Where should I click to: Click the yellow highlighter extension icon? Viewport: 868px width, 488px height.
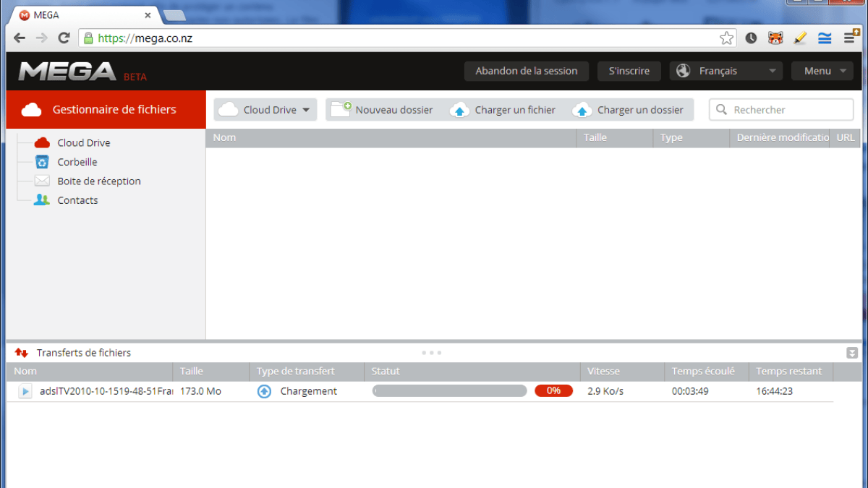coord(800,38)
